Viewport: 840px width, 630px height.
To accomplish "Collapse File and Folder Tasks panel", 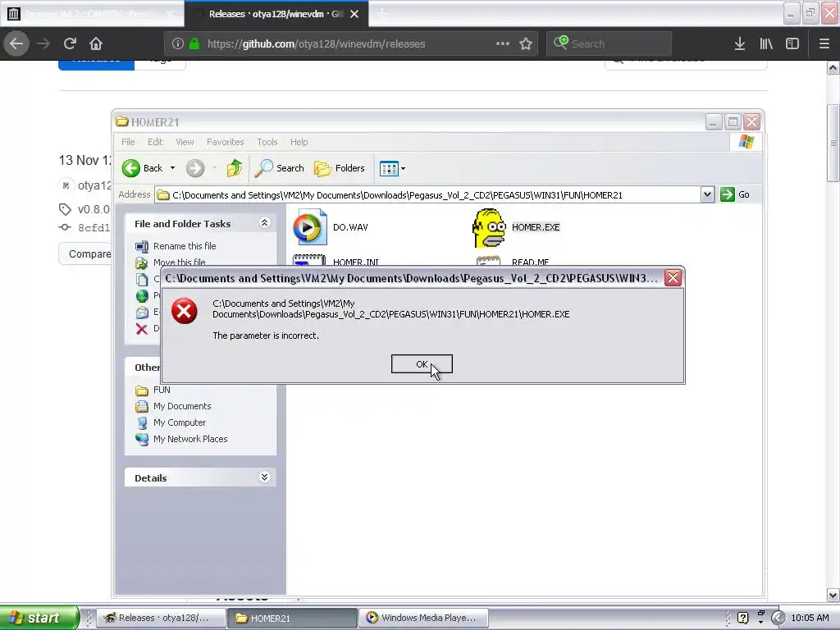I will click(264, 223).
